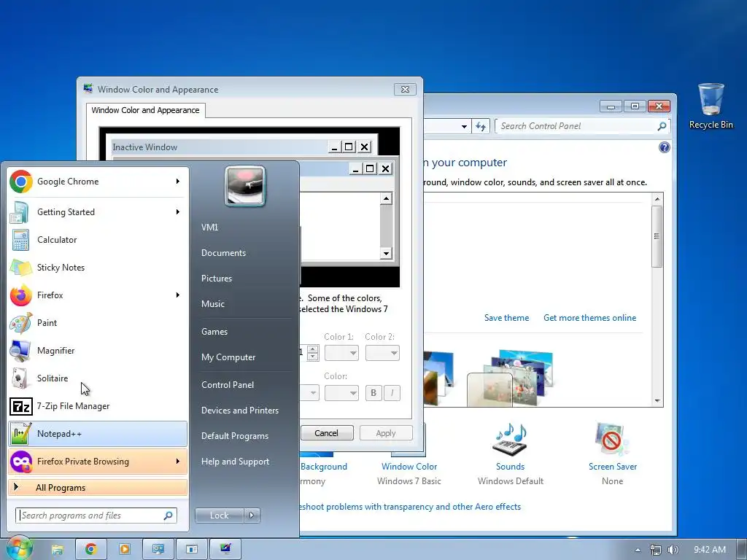Open Control Panel from the Start menu
The width and height of the screenshot is (747, 560).
pyautogui.click(x=228, y=385)
